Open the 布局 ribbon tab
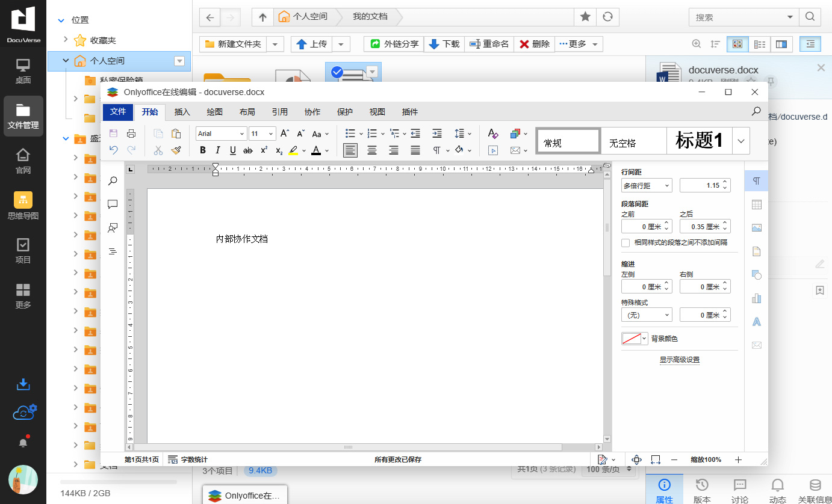This screenshot has width=832, height=504. 247,112
